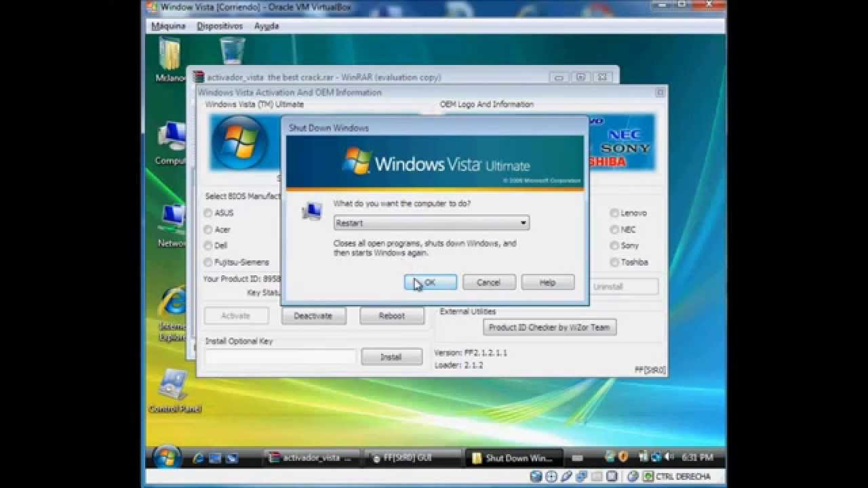Click Switch between windows quick launch icon
This screenshot has width=868, height=488.
pos(232,458)
